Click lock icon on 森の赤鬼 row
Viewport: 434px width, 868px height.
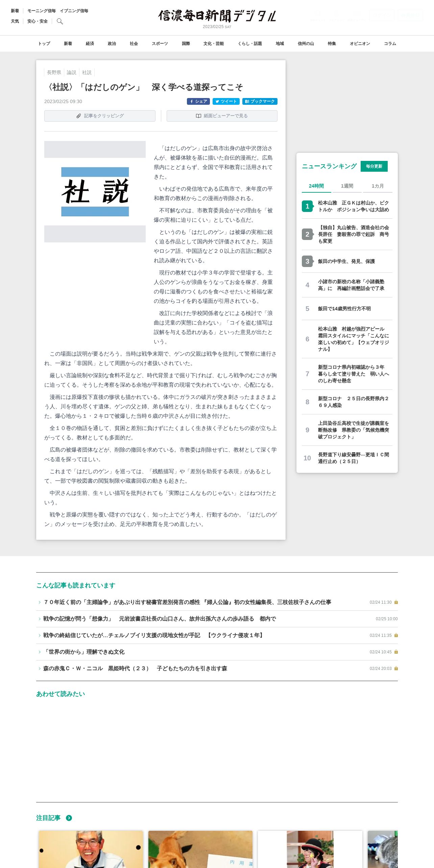click(x=396, y=669)
